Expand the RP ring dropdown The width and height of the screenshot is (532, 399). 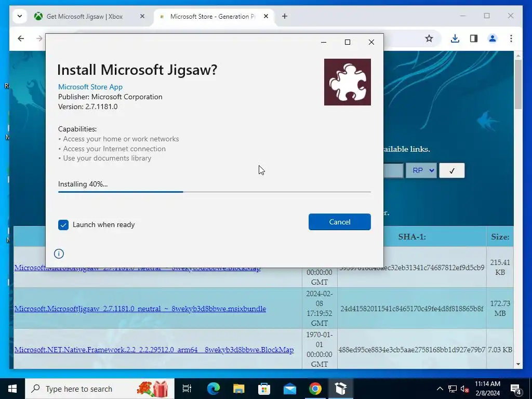click(421, 170)
